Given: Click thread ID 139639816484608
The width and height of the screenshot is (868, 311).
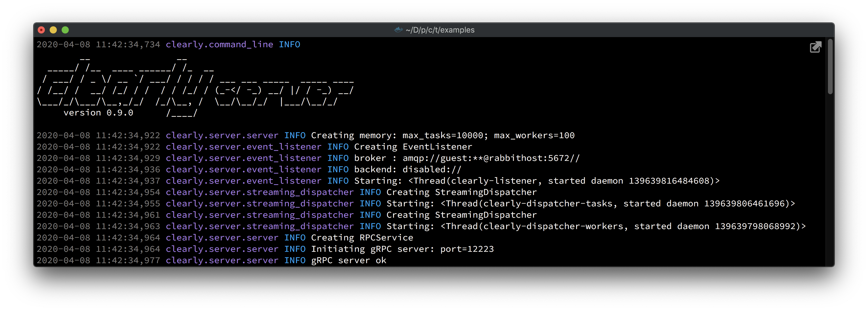Looking at the screenshot, I should [x=669, y=181].
